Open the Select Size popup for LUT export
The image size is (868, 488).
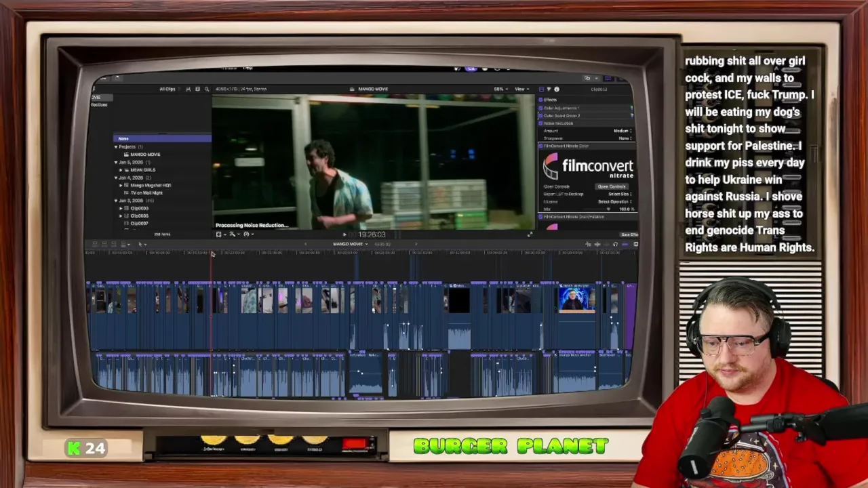click(620, 194)
